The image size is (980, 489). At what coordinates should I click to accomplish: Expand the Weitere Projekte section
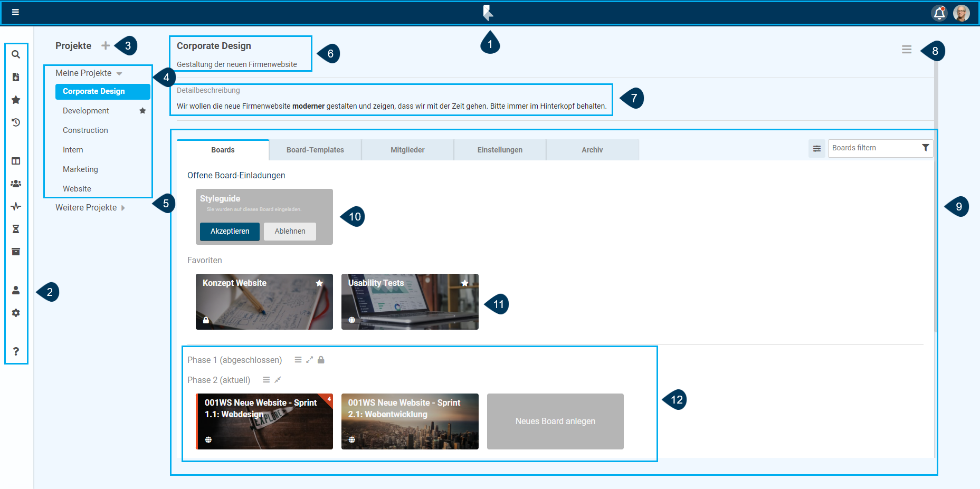click(123, 208)
